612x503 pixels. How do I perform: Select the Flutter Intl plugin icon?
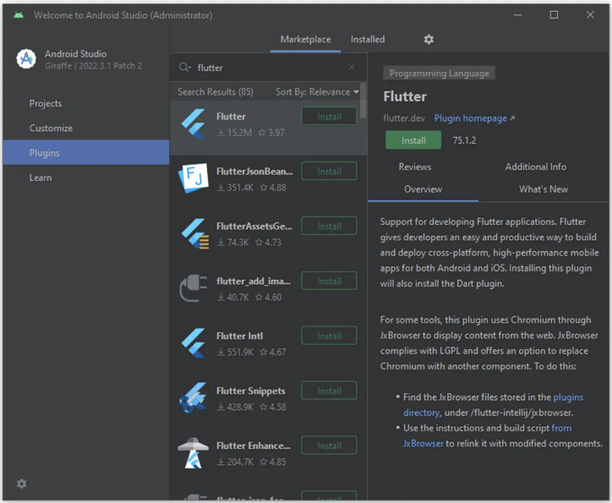pyautogui.click(x=193, y=343)
